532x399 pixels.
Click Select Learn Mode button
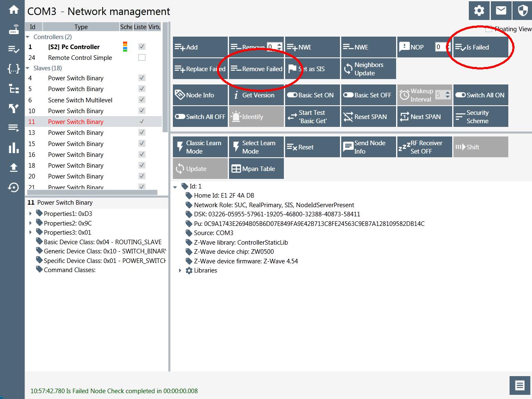tap(256, 147)
